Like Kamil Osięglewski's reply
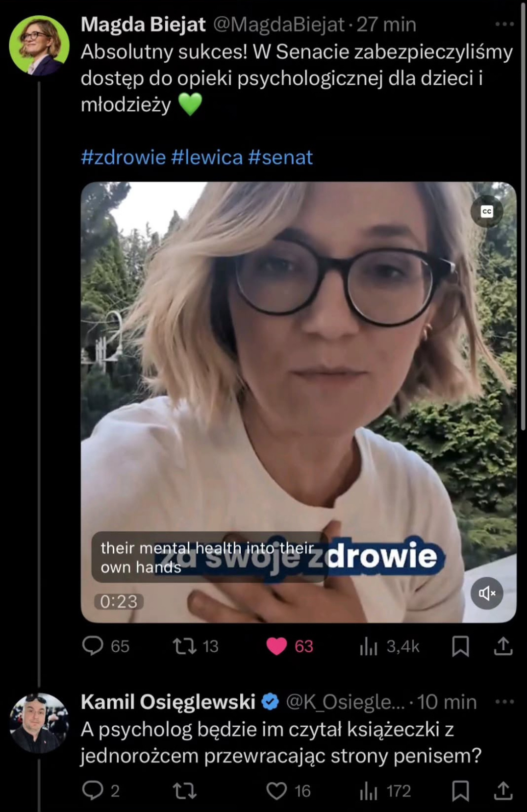 pyautogui.click(x=276, y=790)
